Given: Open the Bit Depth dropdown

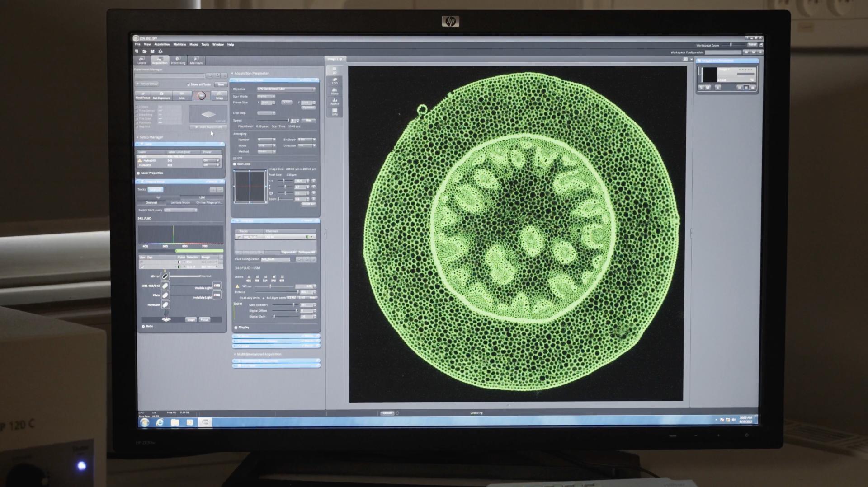Looking at the screenshot, I should coord(307,140).
